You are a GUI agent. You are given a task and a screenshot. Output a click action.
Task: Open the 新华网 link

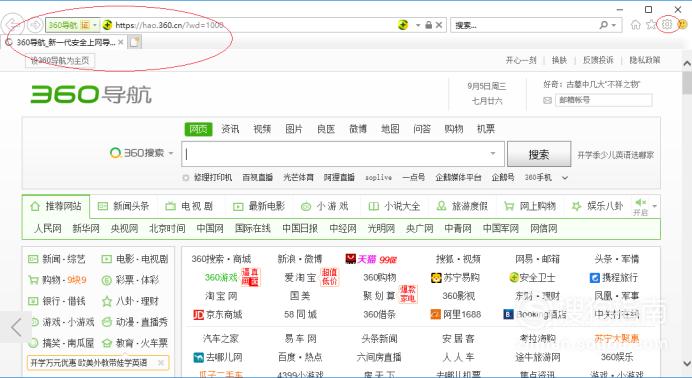(86, 228)
